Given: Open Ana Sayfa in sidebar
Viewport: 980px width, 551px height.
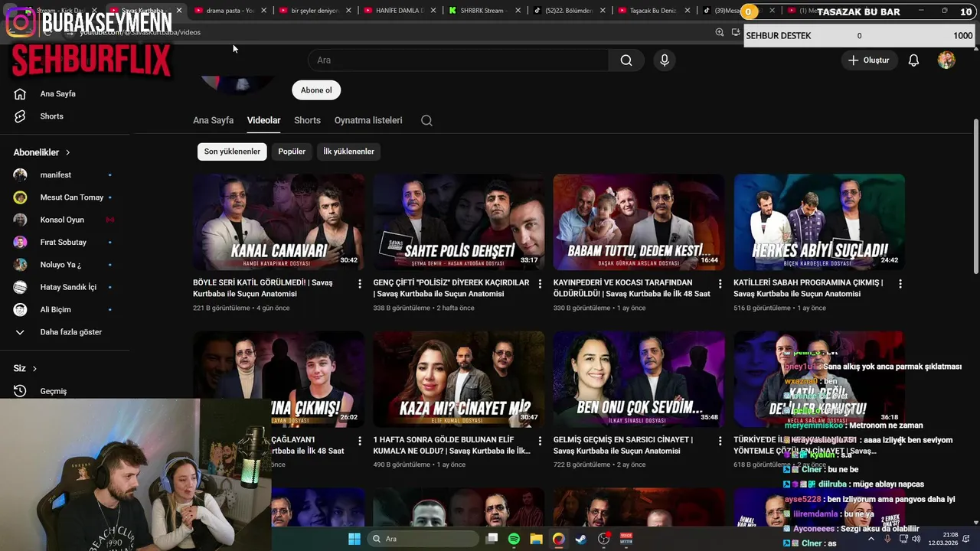Looking at the screenshot, I should (57, 94).
